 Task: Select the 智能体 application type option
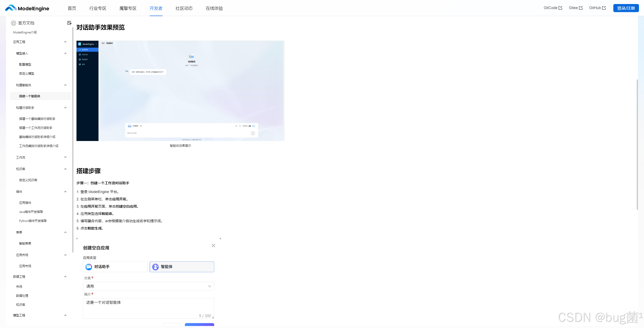pyautogui.click(x=182, y=267)
